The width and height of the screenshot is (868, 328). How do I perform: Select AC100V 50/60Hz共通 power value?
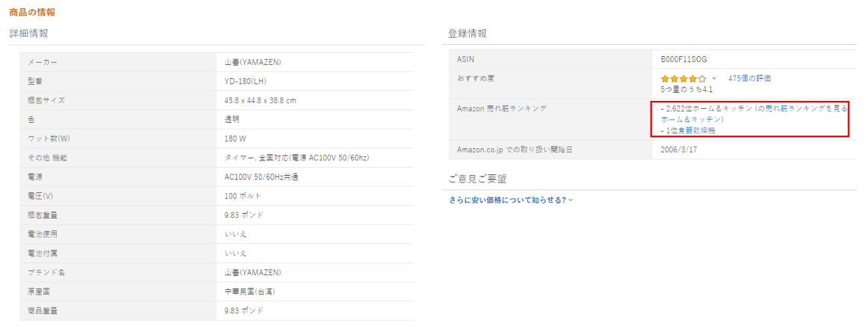coord(262,177)
